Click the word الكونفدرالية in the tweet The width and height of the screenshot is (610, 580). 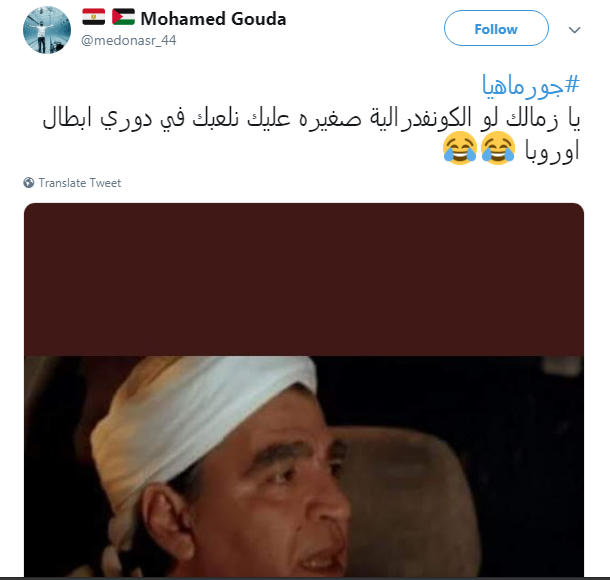[420, 117]
